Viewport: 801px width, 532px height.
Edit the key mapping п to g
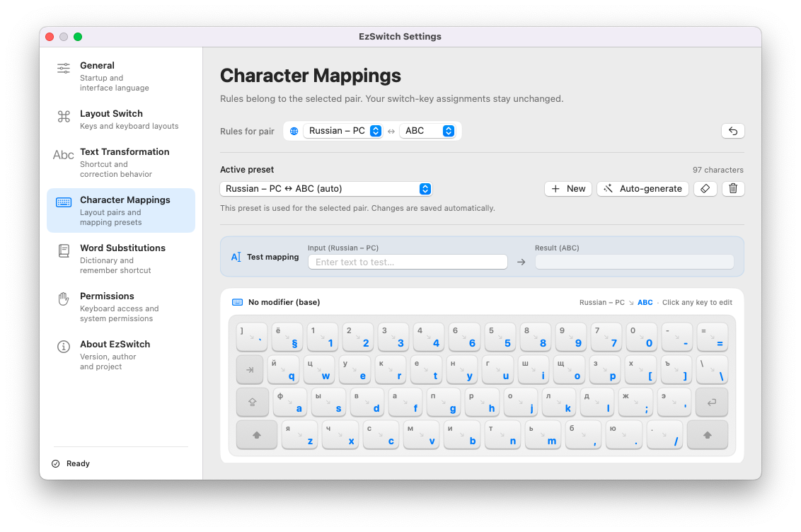(444, 403)
